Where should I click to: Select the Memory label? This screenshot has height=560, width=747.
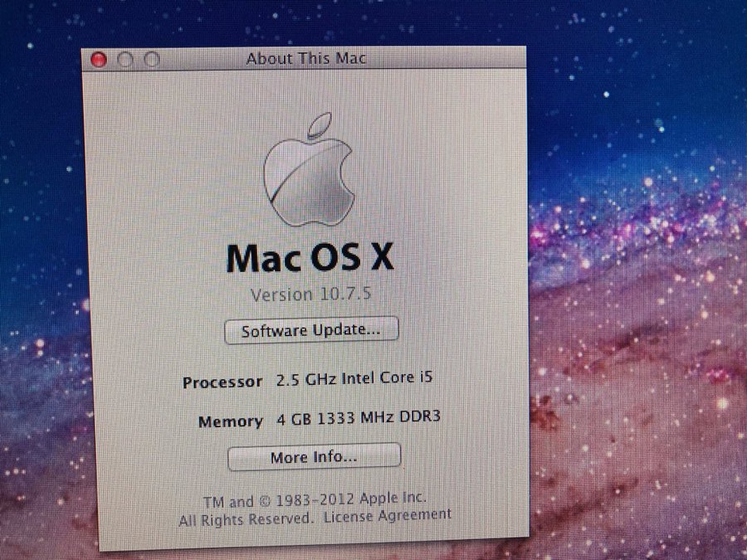(230, 421)
